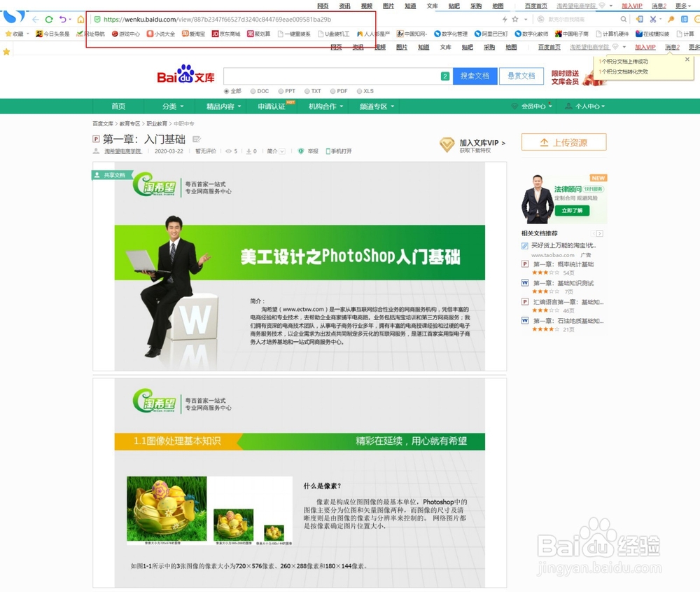This screenshot has width=700, height=592.
Task: Click the yellow star sidebar favorites icon
Action: coord(6,52)
